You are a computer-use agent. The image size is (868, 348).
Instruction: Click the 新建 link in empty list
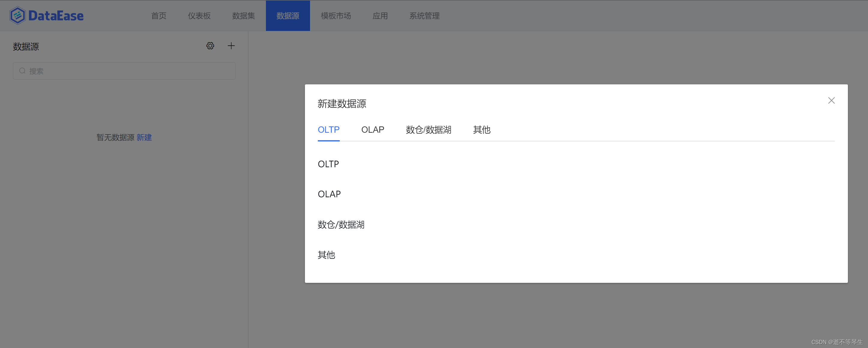point(144,138)
